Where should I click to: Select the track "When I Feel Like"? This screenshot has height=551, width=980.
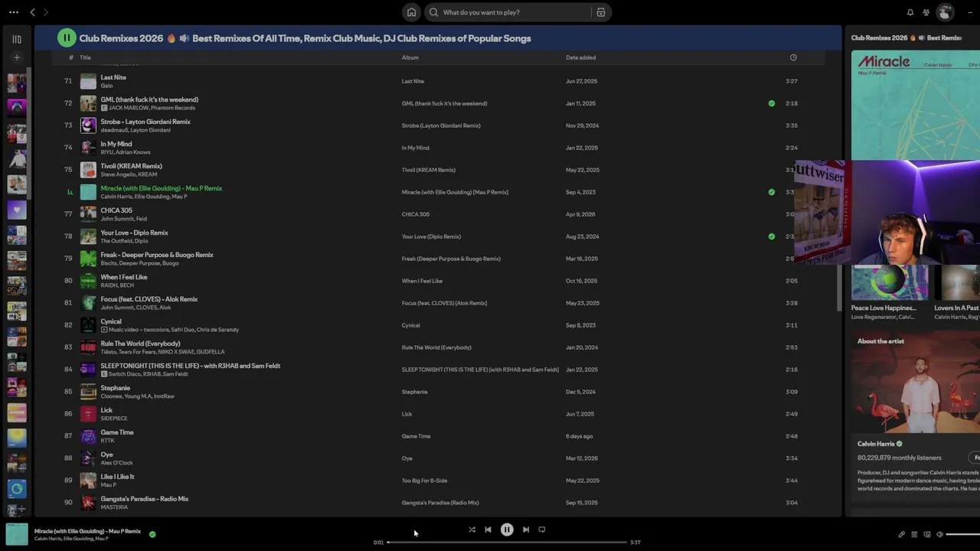click(x=124, y=277)
